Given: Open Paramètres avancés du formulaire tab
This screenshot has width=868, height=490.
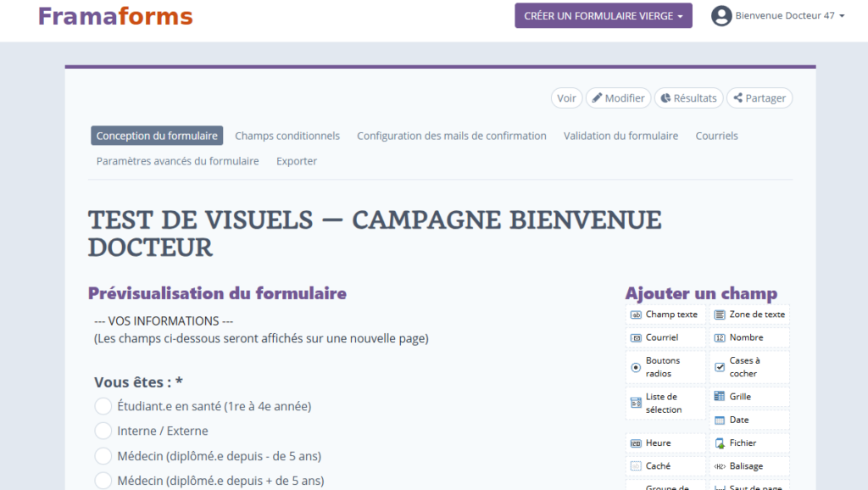Looking at the screenshot, I should [x=178, y=161].
